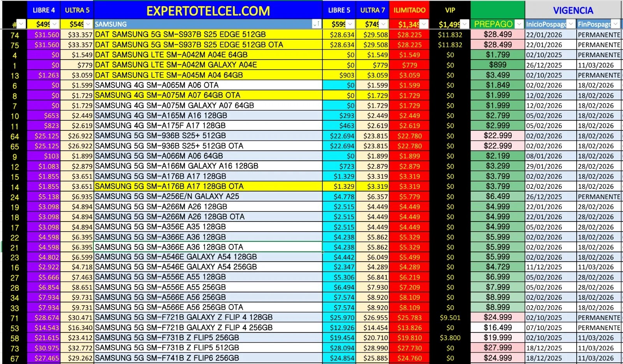
Task: Select the LIBRE 5 header cell
Action: [x=339, y=10]
